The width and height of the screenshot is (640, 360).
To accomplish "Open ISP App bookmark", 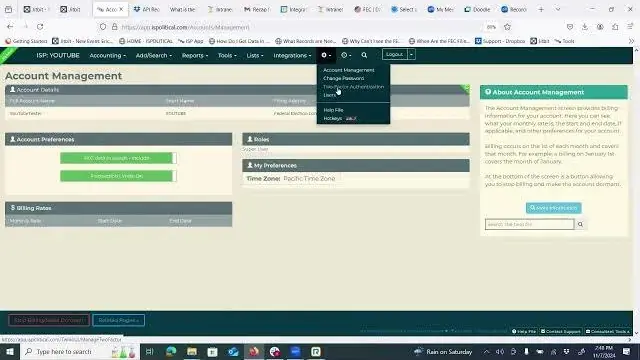I will (191, 41).
